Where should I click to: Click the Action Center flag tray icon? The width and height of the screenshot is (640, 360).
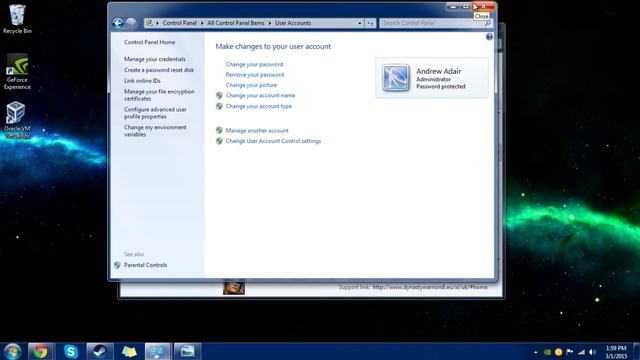[x=570, y=352]
